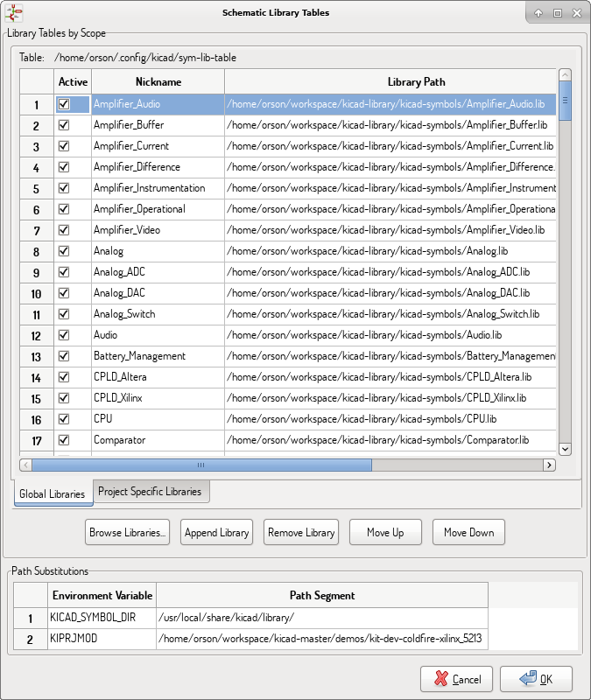Toggle Active checkbox for Analog_ADC

point(64,272)
